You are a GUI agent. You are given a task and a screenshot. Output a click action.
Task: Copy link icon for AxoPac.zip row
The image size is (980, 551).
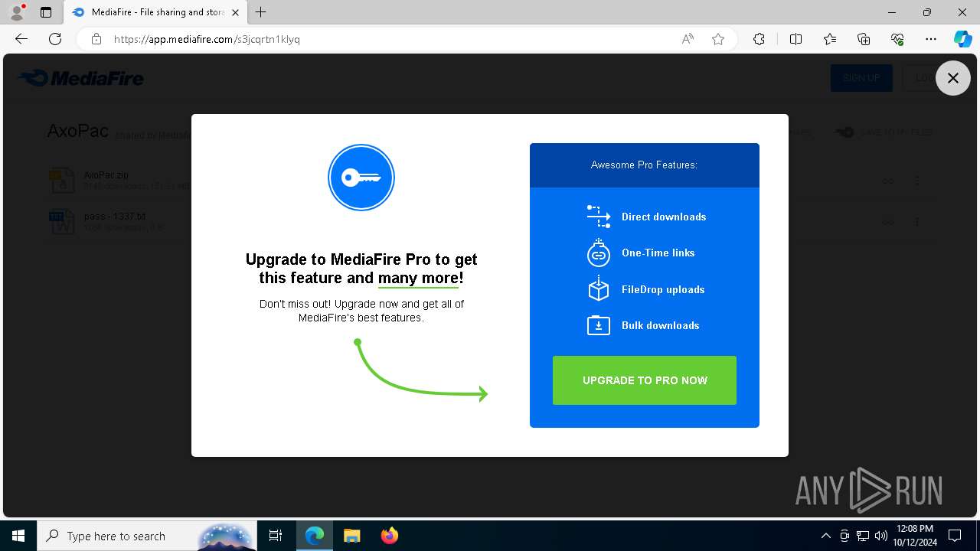(x=888, y=181)
